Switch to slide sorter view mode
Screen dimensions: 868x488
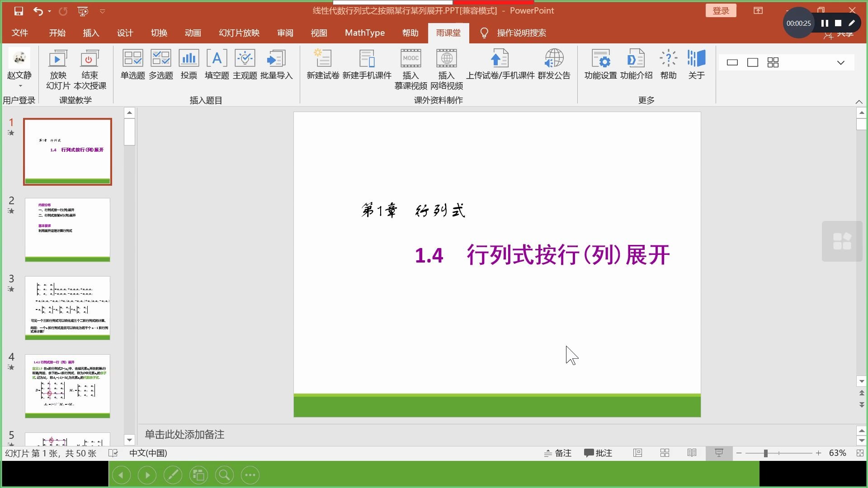665,453
